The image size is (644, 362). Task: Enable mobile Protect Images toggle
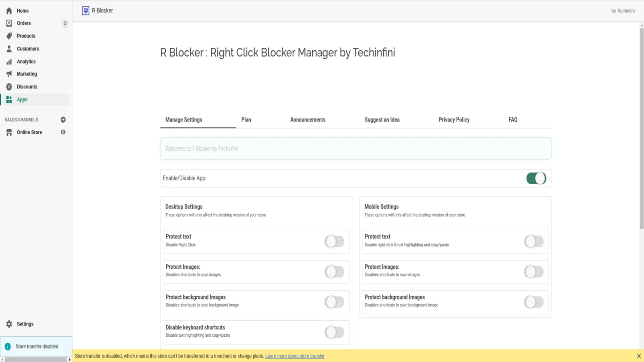click(x=534, y=272)
